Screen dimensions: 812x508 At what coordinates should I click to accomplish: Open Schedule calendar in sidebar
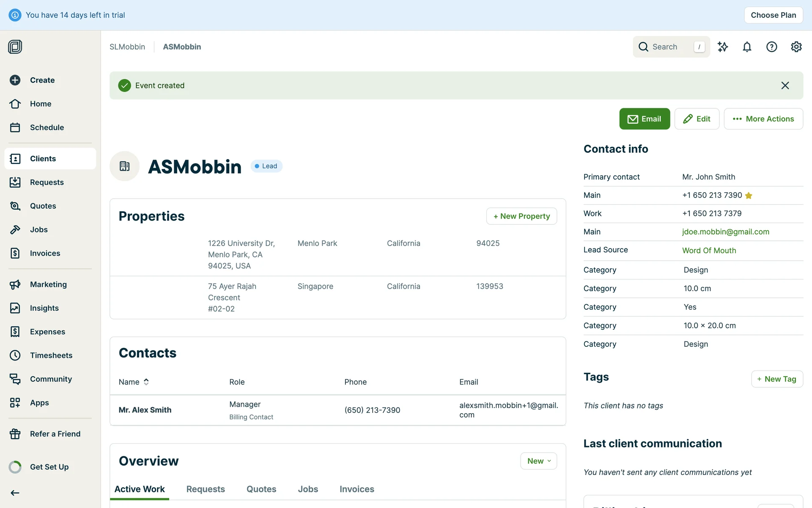pos(15,127)
